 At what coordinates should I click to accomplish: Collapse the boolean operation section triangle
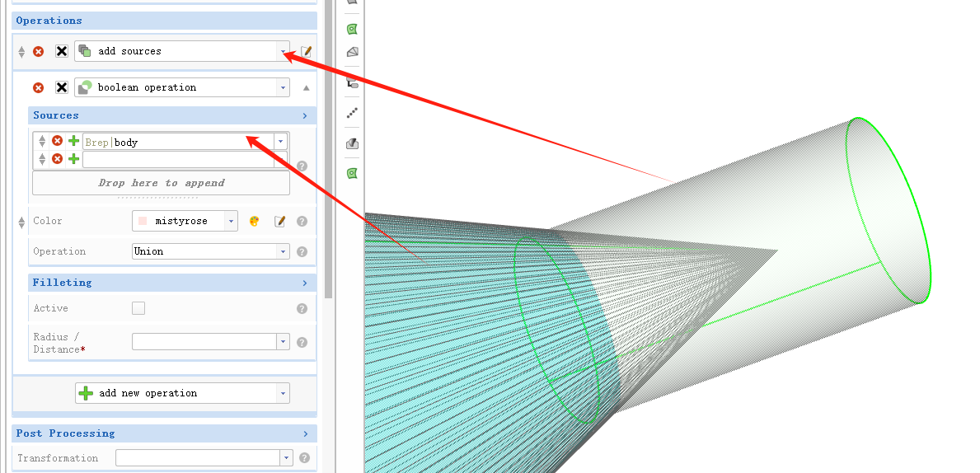pos(306,87)
